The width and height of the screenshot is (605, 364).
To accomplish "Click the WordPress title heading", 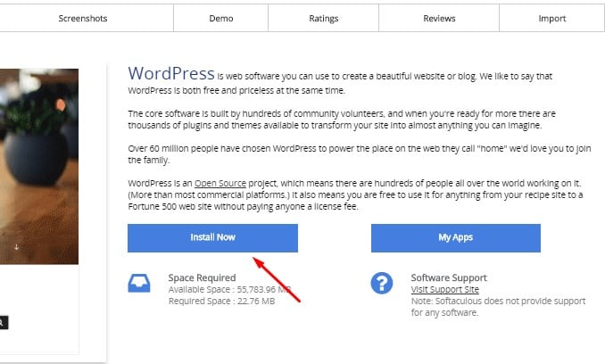I will coord(171,74).
